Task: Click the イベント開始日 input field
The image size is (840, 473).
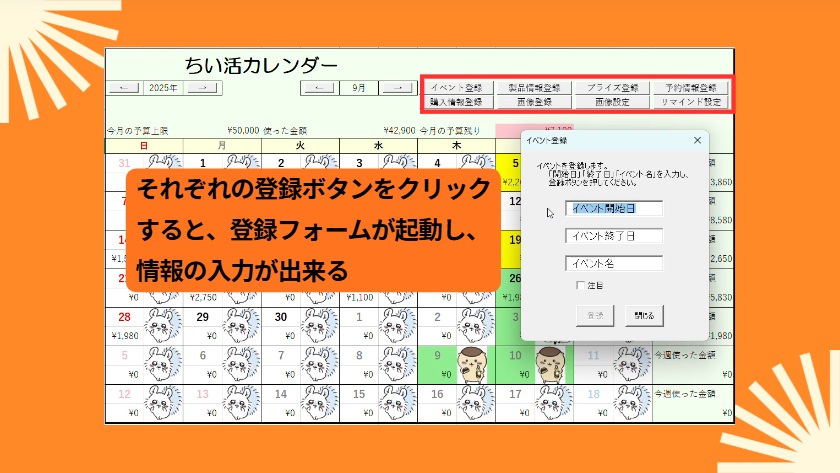Action: point(614,209)
